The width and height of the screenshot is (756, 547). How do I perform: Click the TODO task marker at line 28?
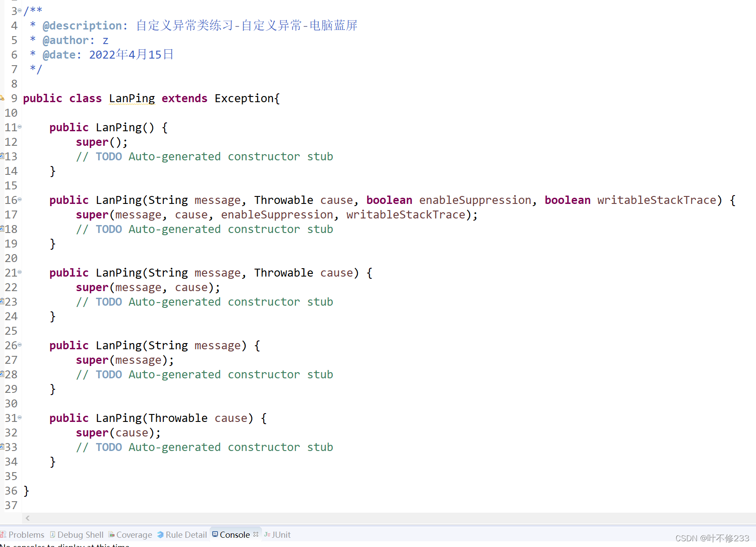pyautogui.click(x=2, y=374)
